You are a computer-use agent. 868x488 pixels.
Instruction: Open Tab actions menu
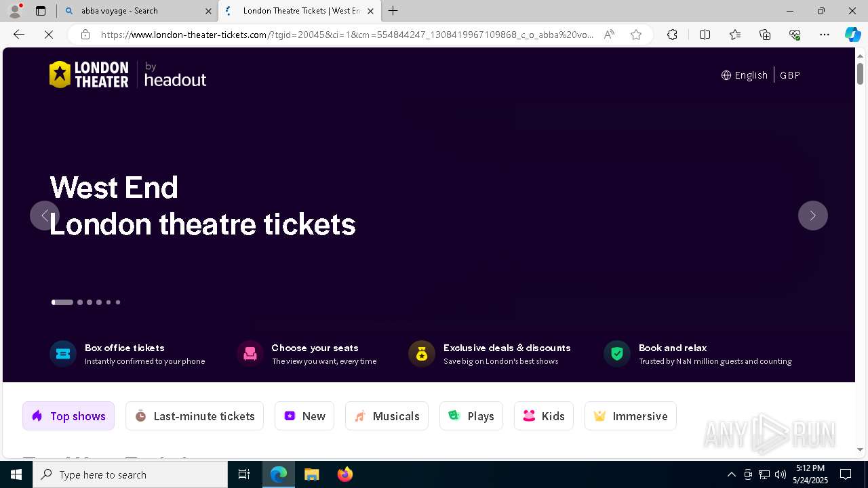coord(41,11)
